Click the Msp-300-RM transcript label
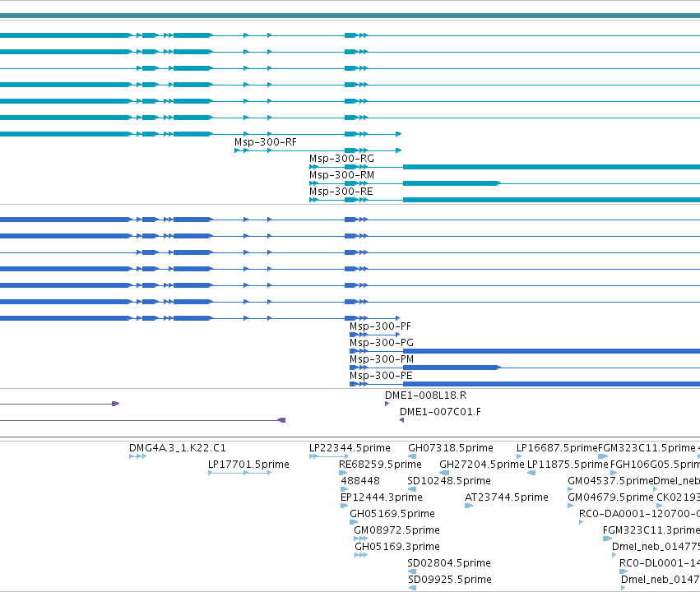The image size is (700, 592). [341, 175]
